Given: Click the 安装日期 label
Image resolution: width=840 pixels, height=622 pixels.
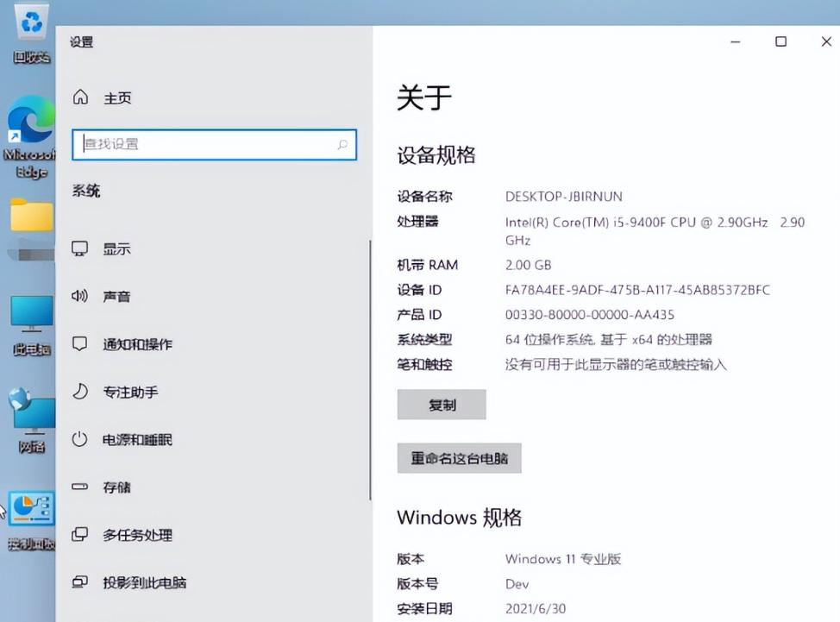Looking at the screenshot, I should click(x=425, y=608).
